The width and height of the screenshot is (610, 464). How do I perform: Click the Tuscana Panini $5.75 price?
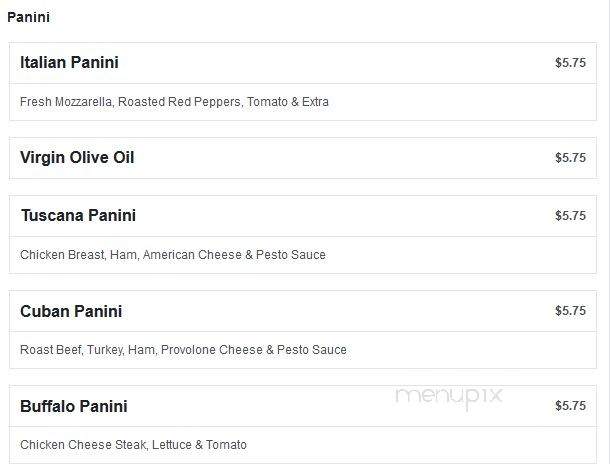(x=570, y=215)
